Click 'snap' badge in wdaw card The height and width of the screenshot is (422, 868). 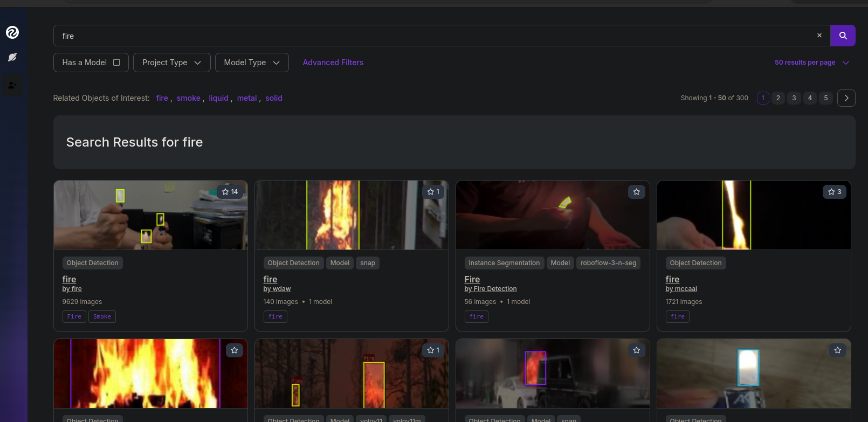(x=368, y=263)
